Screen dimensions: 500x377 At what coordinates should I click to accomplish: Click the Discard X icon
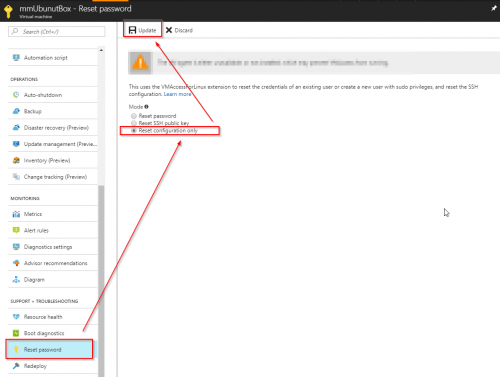(x=169, y=30)
